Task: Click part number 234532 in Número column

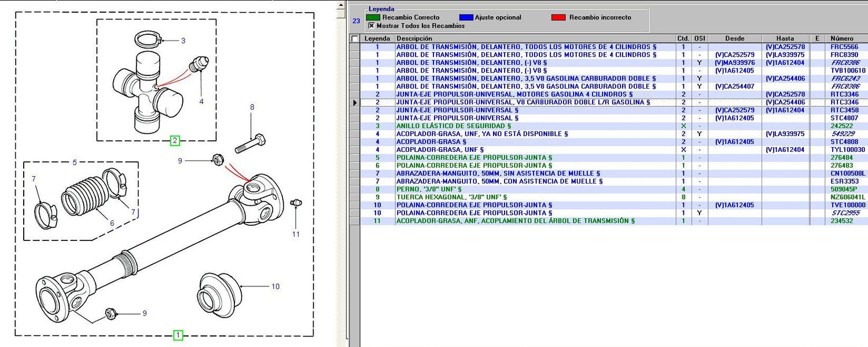Action: pos(843,221)
